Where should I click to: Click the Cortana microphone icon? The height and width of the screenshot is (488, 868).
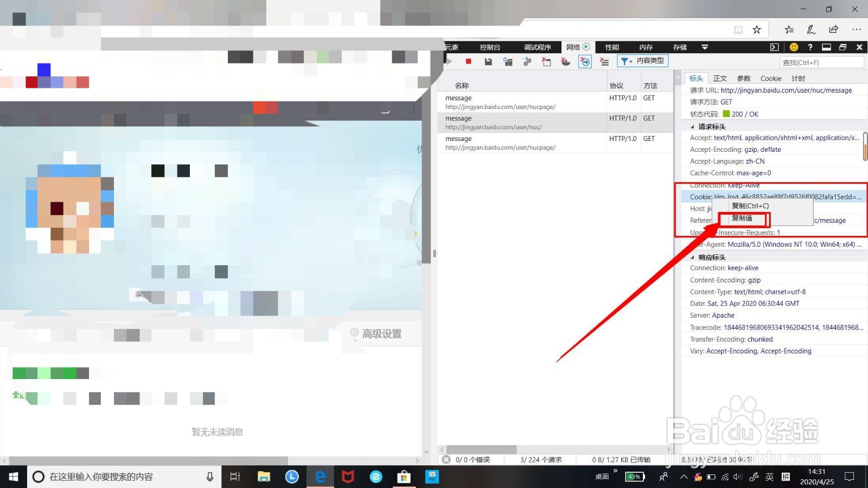pos(210,477)
